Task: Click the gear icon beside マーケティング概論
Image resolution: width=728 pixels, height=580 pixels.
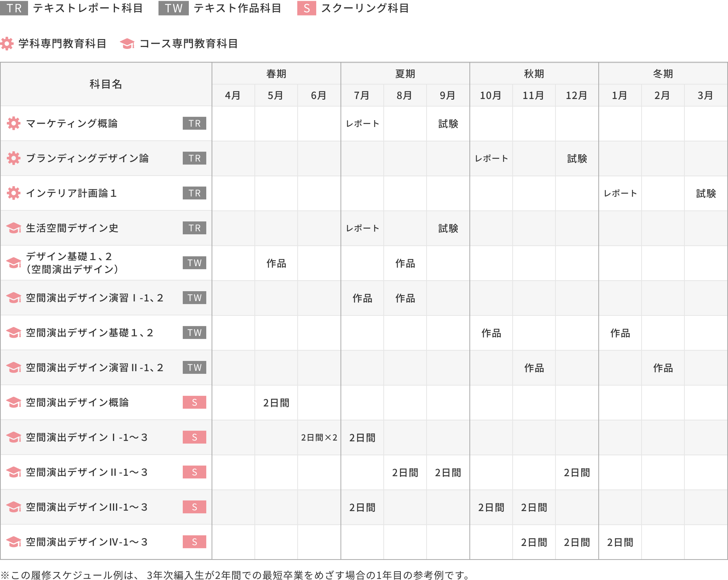Action: [x=14, y=123]
